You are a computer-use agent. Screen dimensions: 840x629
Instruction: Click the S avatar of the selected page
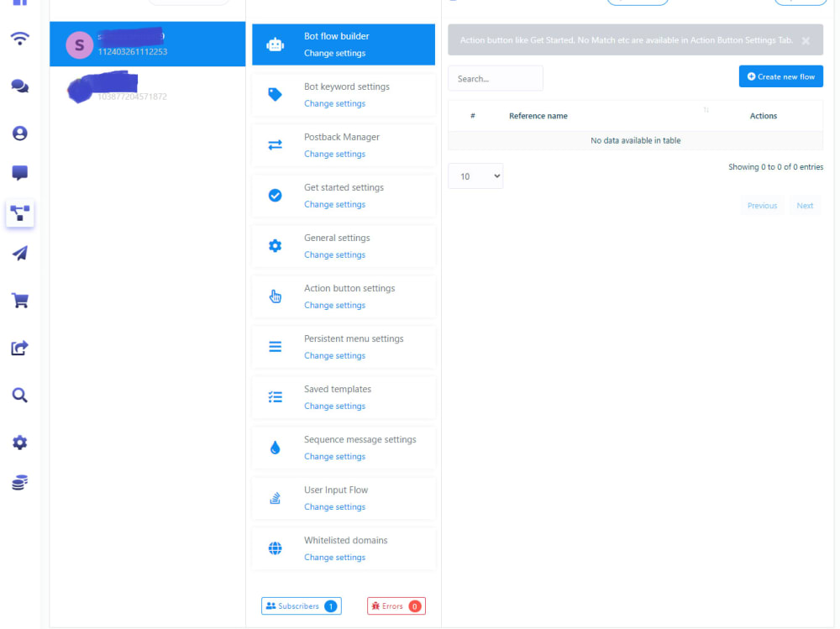(x=79, y=45)
